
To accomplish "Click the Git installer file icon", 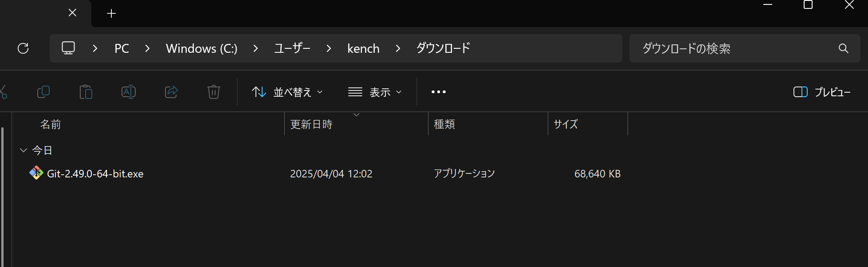I will (36, 173).
